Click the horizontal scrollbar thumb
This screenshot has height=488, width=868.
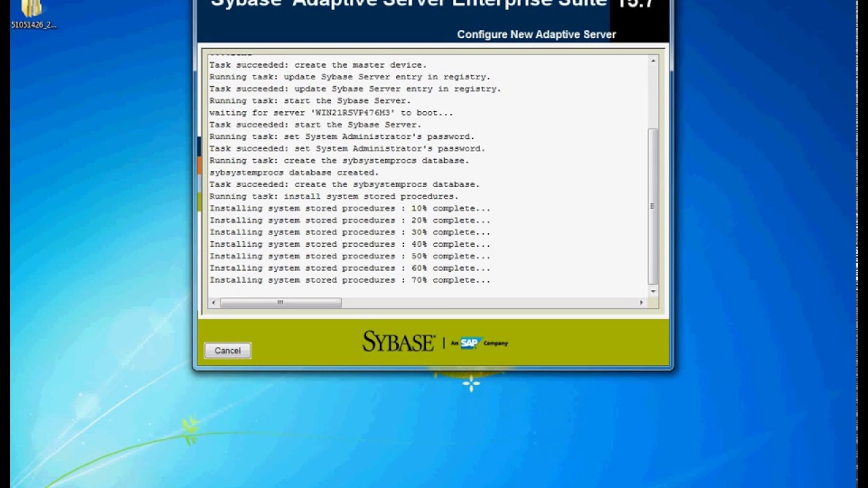point(280,303)
